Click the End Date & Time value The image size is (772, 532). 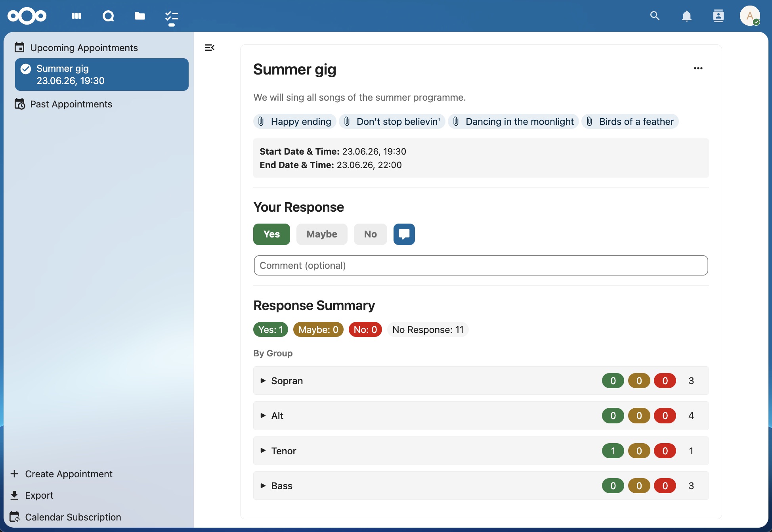click(x=369, y=165)
